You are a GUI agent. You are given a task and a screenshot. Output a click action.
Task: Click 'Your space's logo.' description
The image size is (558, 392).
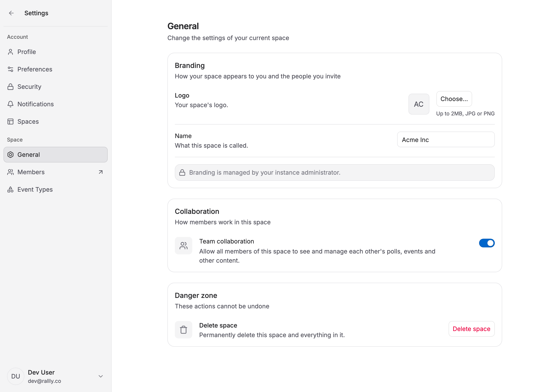click(201, 105)
